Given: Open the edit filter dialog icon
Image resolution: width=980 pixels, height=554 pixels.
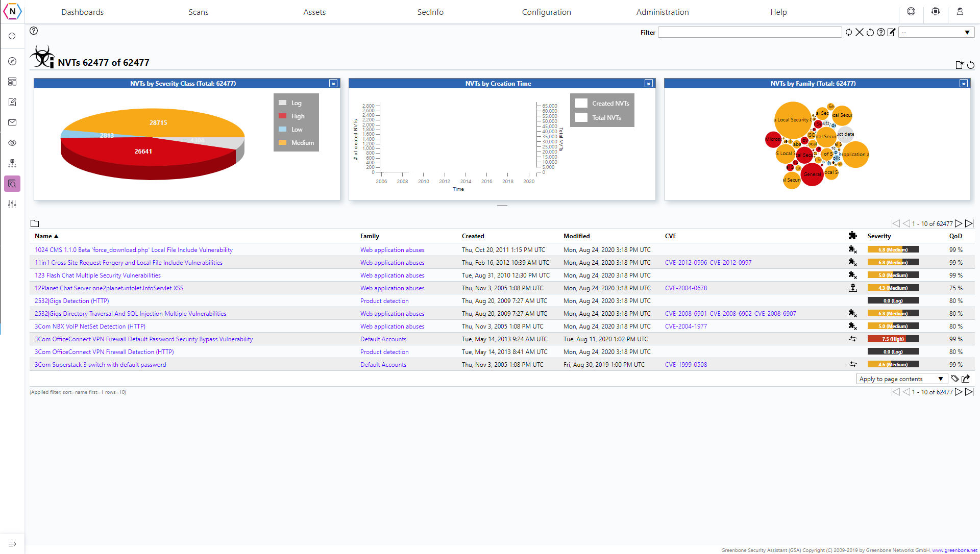Looking at the screenshot, I should click(x=892, y=32).
